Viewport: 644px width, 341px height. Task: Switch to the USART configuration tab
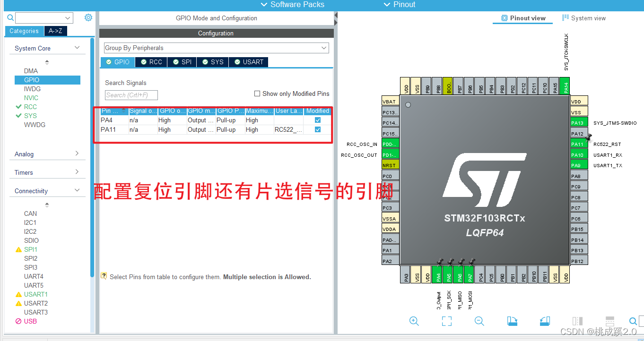(x=249, y=62)
